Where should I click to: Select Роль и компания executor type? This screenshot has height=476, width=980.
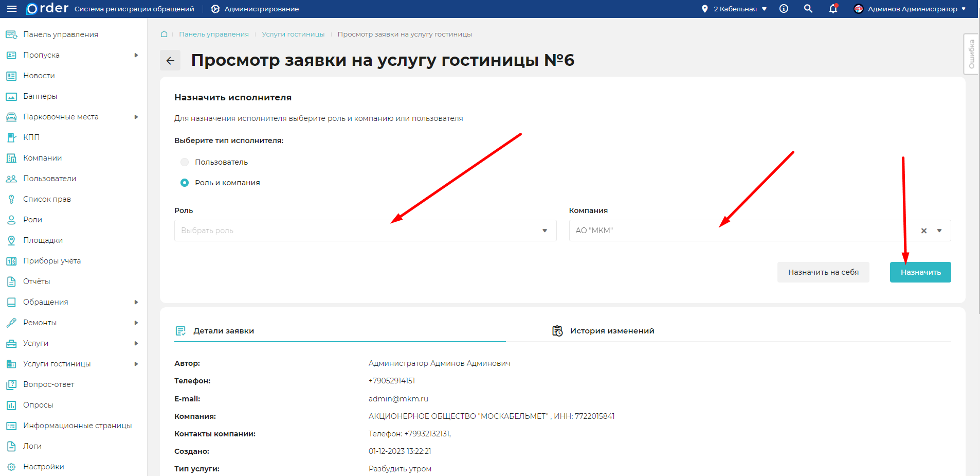(184, 182)
